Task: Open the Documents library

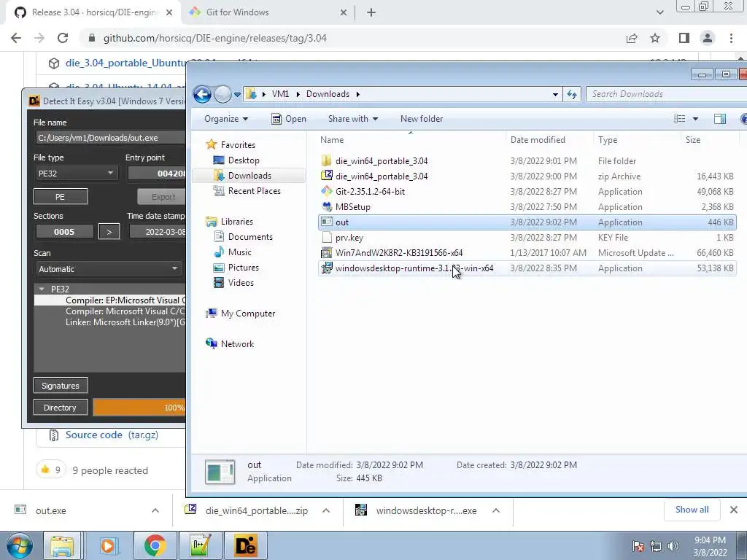Action: click(250, 237)
